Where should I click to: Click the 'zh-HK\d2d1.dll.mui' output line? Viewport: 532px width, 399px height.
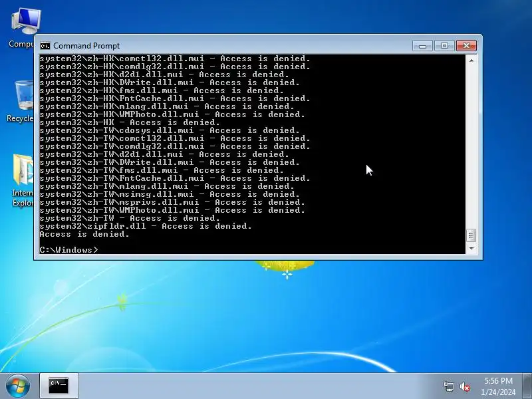pyautogui.click(x=164, y=74)
